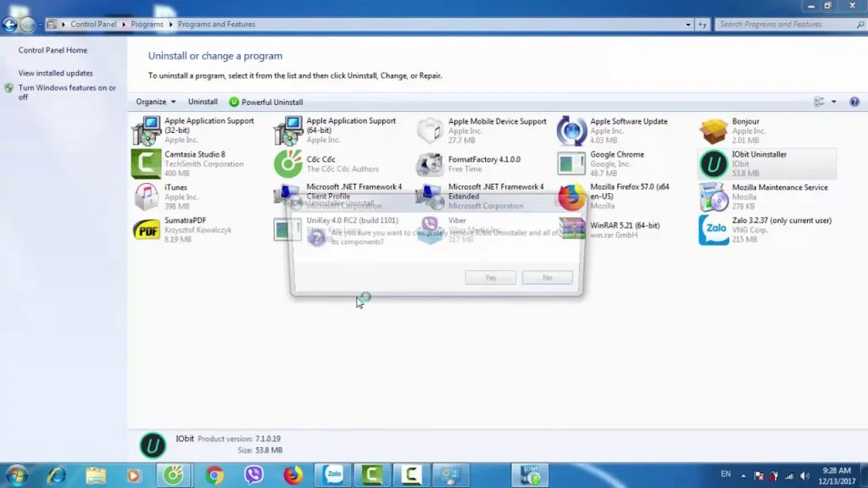Screen dimensions: 868x488
Task: Select the SumatraPDF entry name text
Action: point(185,220)
